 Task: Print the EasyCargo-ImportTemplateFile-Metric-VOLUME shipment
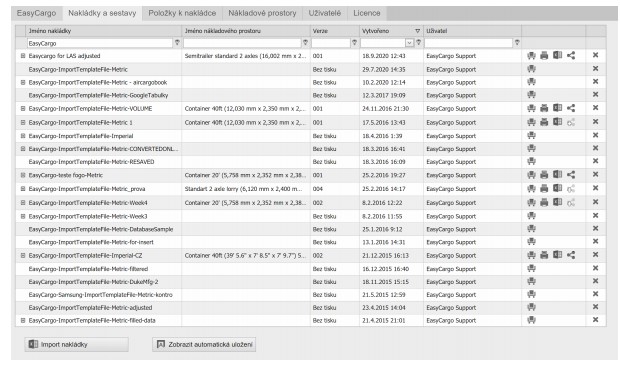544,108
